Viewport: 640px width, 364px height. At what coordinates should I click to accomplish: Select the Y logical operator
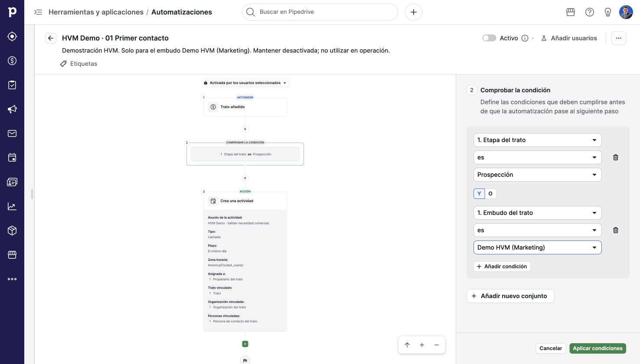[x=479, y=194]
